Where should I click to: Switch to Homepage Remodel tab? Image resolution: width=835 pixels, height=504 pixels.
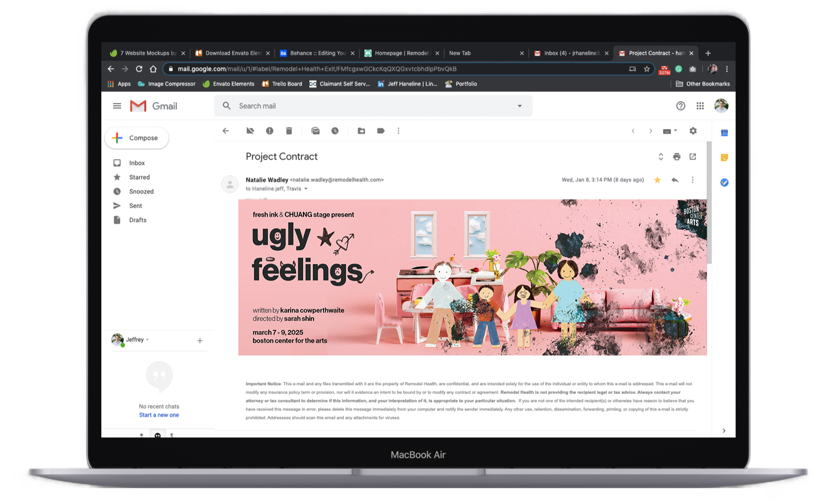click(x=398, y=53)
